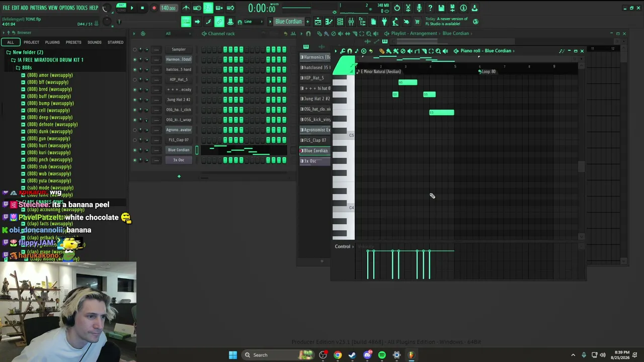644x362 pixels.
Task: Toggle the piano roll magnet snap icon
Action: [x=350, y=51]
